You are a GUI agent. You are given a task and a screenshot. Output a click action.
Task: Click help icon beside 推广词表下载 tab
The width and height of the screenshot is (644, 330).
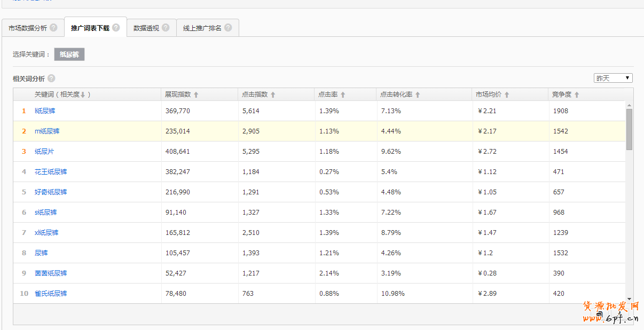(x=116, y=28)
